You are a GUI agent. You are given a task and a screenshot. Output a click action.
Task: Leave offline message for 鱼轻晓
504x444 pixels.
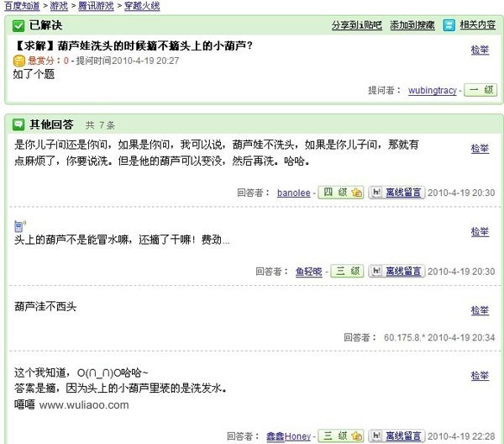pos(403,271)
